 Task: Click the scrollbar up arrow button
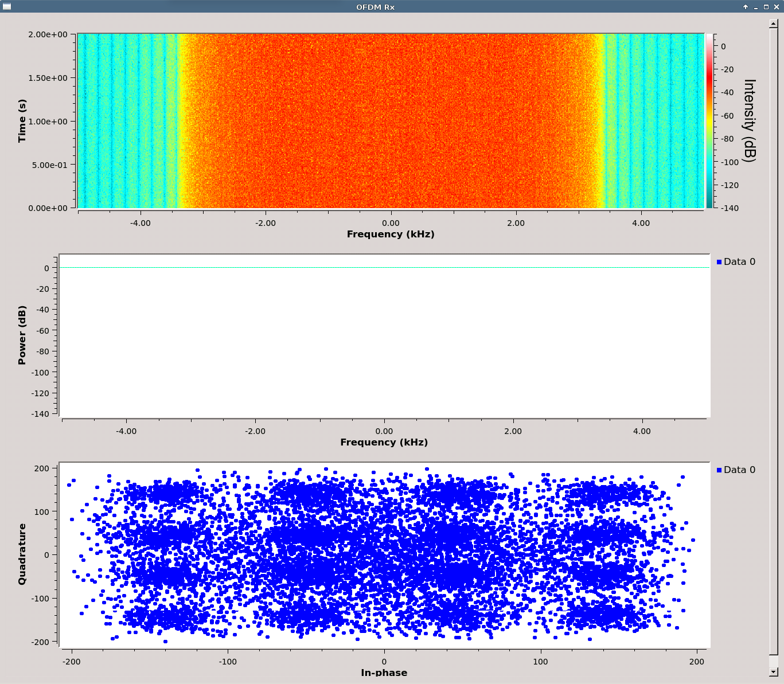pyautogui.click(x=773, y=24)
